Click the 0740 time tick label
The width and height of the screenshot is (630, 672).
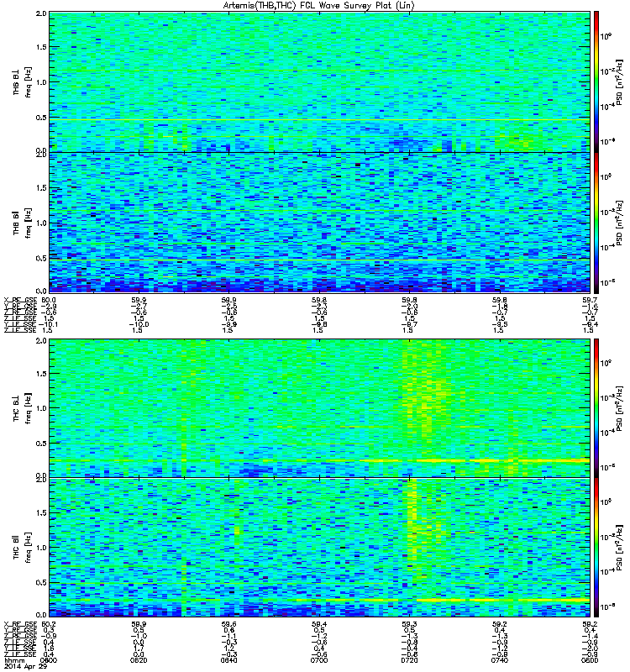(x=500, y=660)
